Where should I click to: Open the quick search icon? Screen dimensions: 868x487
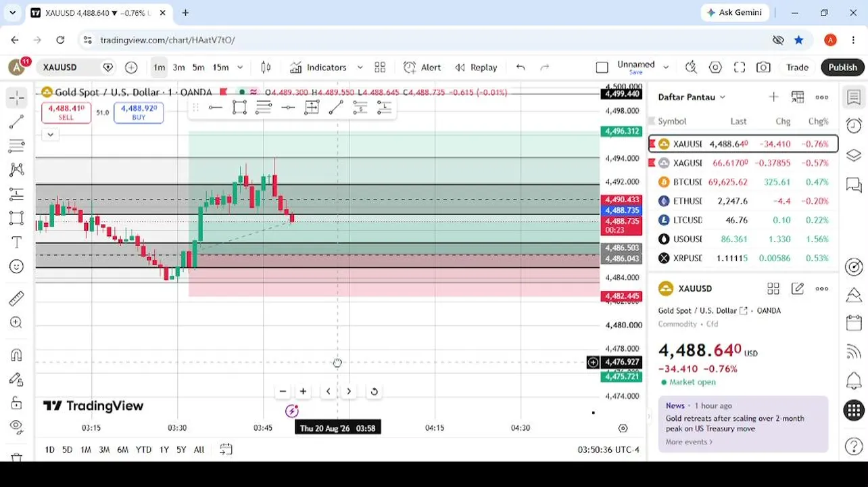(691, 67)
